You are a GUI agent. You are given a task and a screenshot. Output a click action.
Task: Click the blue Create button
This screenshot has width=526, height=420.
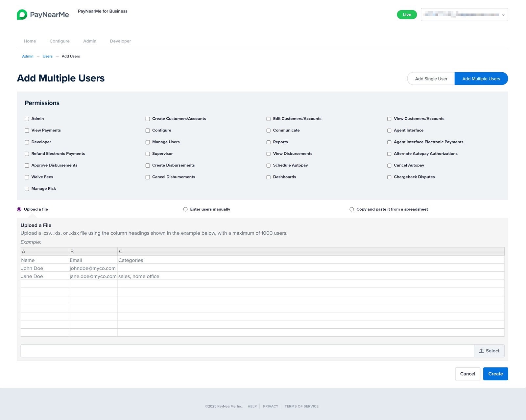(495, 374)
